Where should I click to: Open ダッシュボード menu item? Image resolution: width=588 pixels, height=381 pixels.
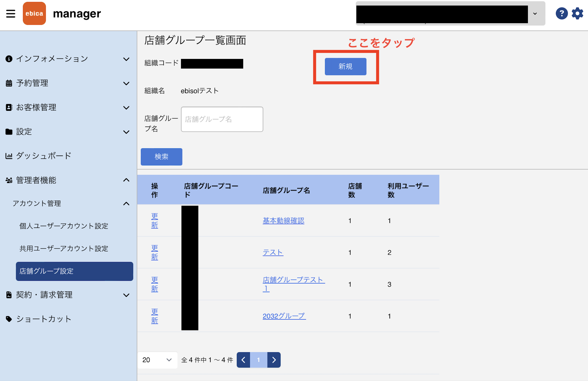tap(44, 156)
